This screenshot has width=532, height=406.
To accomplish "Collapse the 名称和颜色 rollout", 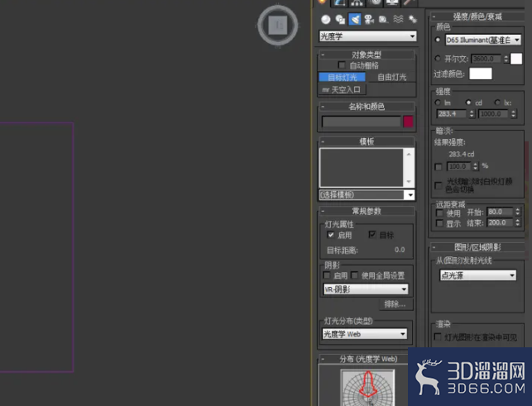I will coord(367,107).
